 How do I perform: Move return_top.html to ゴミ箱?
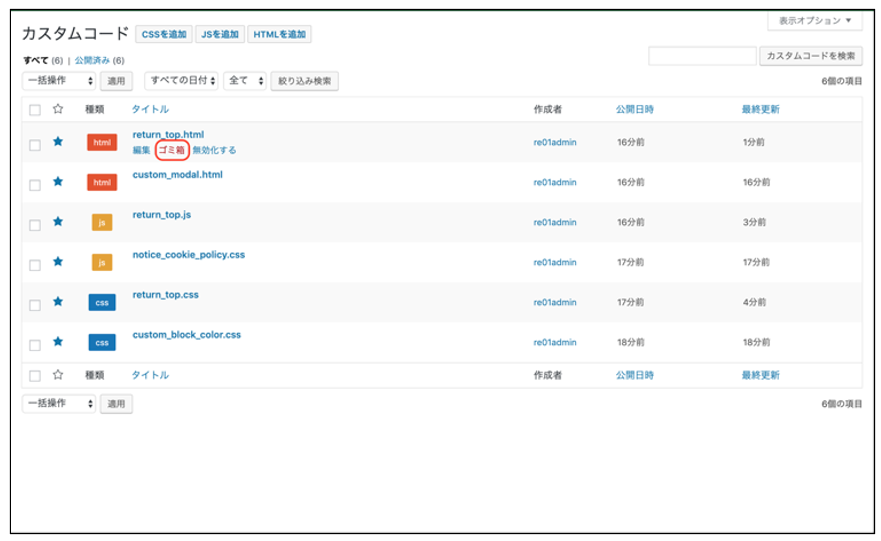click(x=172, y=150)
